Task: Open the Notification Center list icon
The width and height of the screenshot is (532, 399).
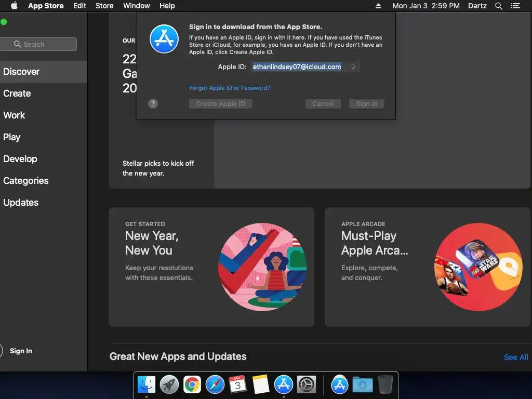Action: [x=515, y=6]
